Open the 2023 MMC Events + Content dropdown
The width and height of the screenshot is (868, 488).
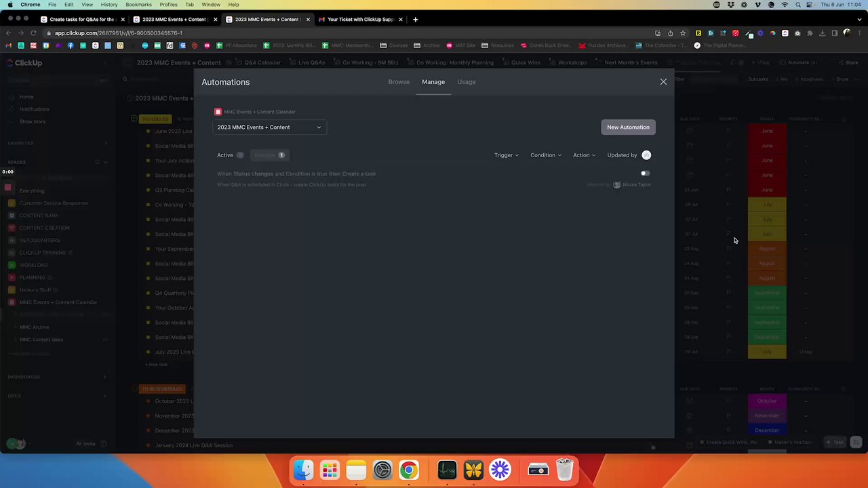[269, 127]
